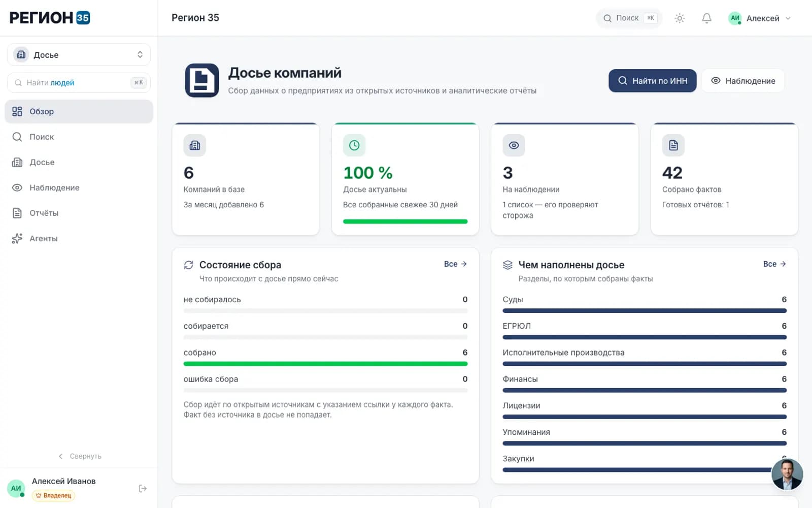Click the АИ avatar in top bar
The width and height of the screenshot is (812, 508).
(x=735, y=18)
